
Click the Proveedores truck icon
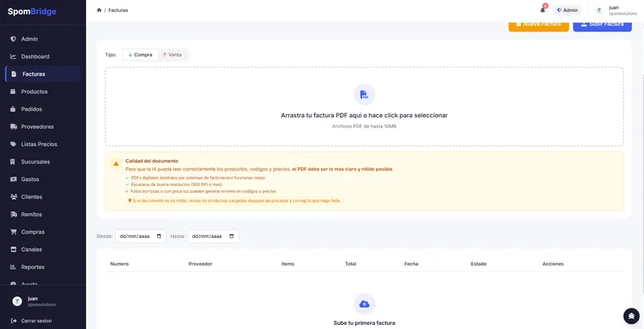13,127
